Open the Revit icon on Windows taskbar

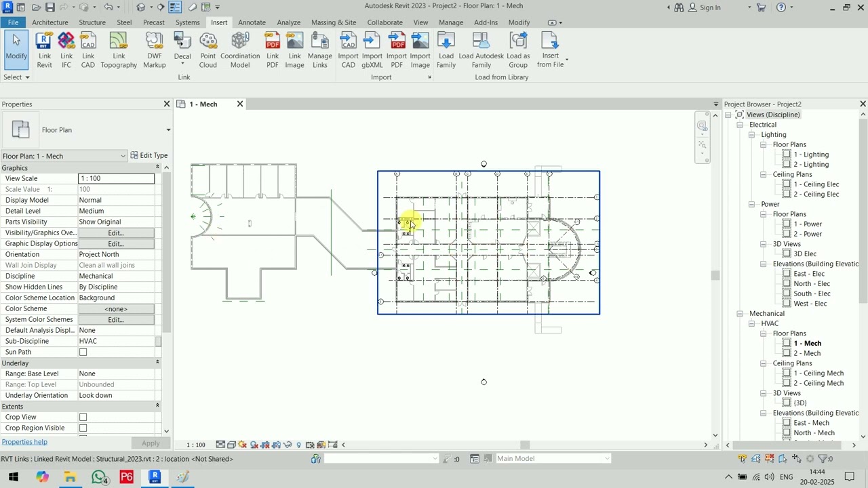155,477
